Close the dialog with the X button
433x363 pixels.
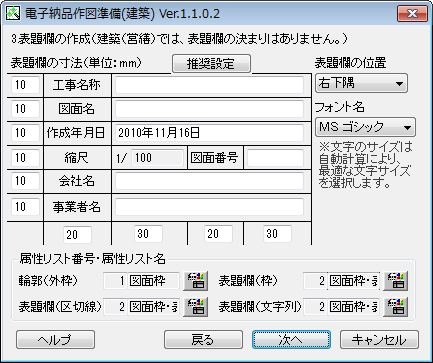(412, 14)
